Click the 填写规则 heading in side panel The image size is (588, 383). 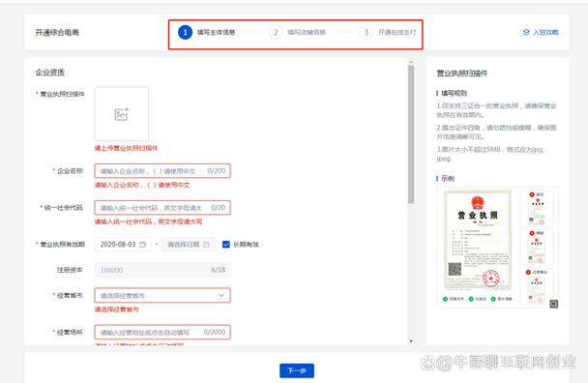coord(454,93)
